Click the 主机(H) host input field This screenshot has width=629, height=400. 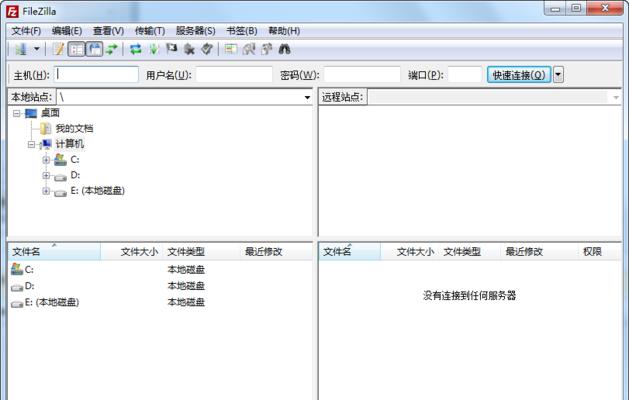click(96, 75)
